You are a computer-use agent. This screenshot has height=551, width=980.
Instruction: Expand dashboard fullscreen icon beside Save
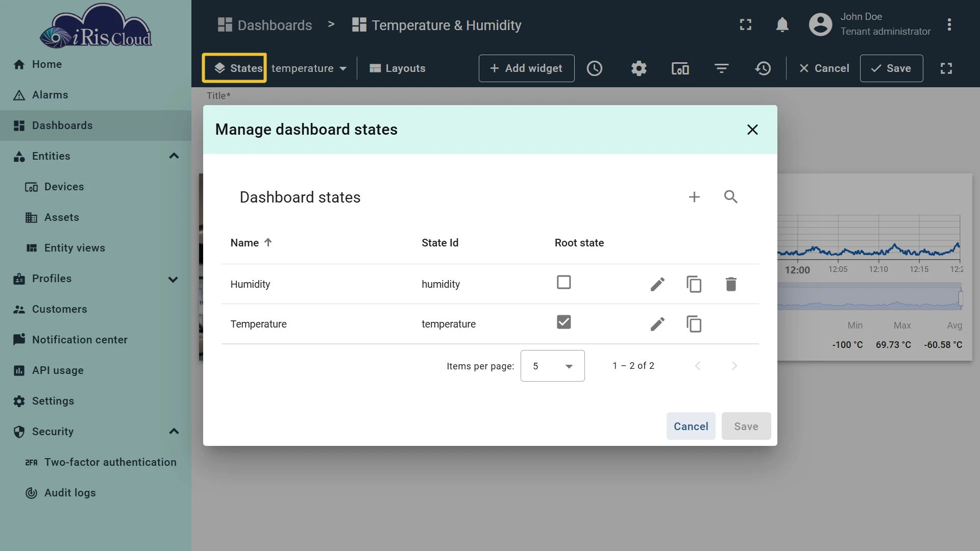tap(946, 68)
